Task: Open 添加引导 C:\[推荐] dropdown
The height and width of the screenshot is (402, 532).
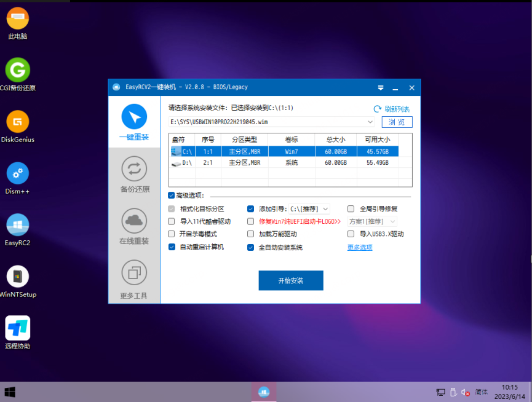Action: (x=309, y=209)
